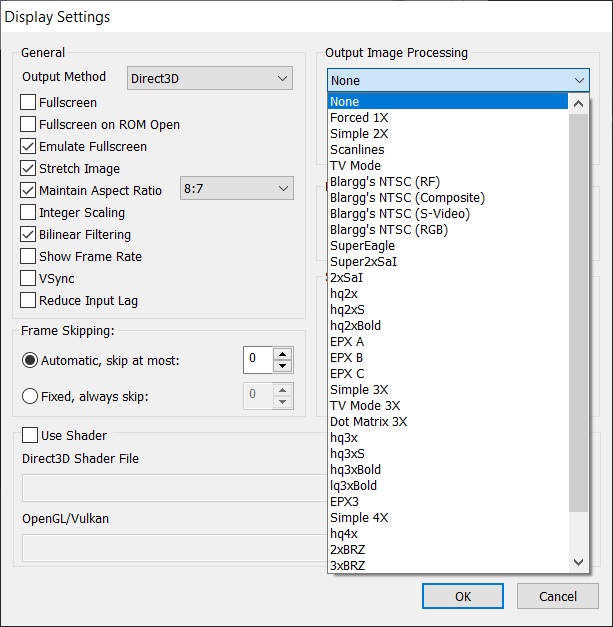
Task: Choose Simple 3X filter
Action: pyautogui.click(x=448, y=389)
